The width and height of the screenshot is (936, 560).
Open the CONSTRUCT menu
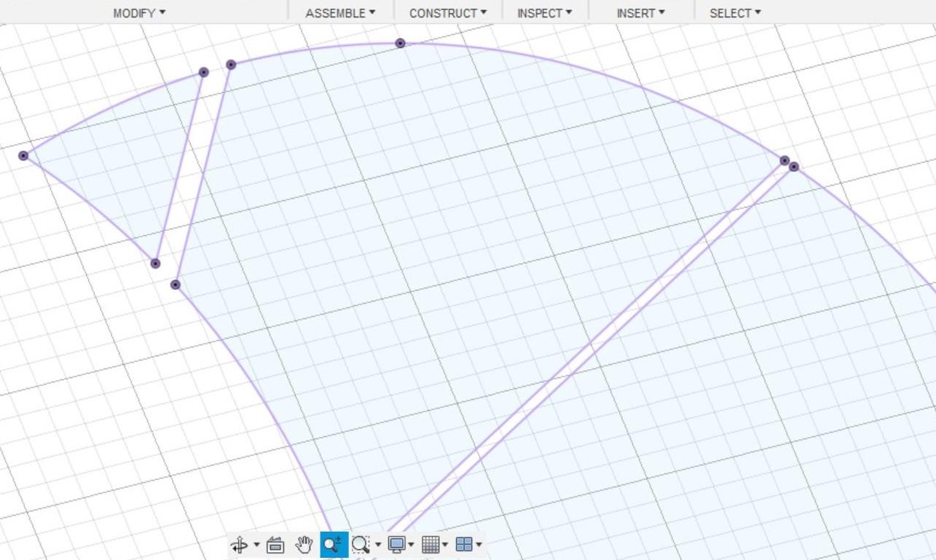(x=448, y=13)
